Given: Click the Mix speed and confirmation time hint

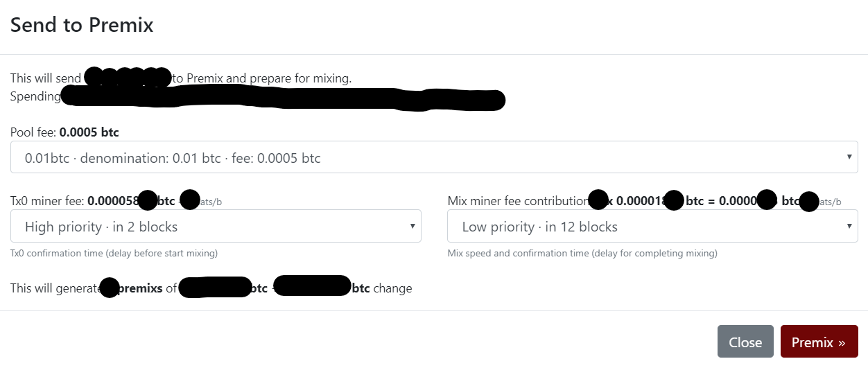Looking at the screenshot, I should 582,254.
